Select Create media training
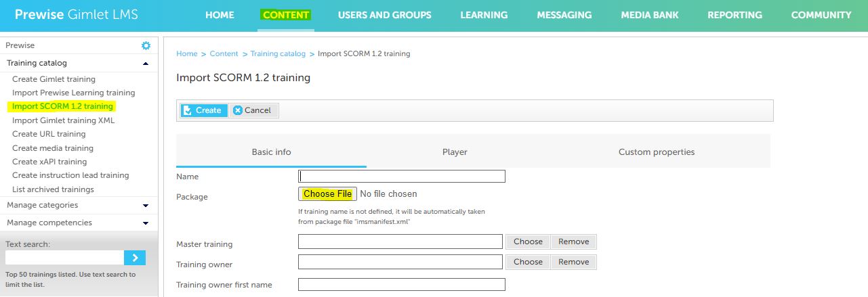 (53, 148)
